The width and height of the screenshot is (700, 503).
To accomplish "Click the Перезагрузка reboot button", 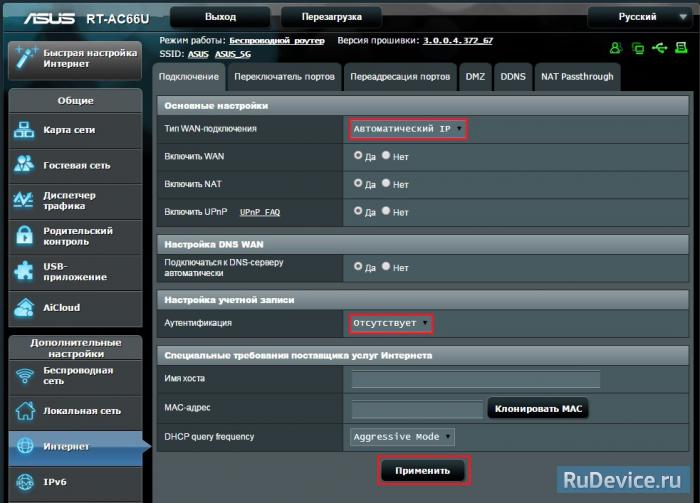I will pyautogui.click(x=331, y=17).
